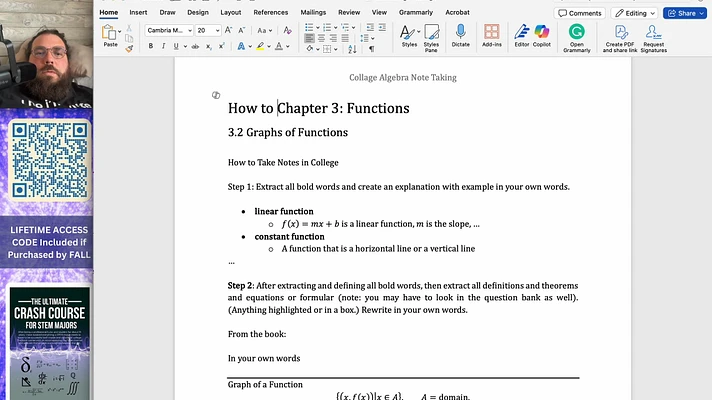Open Add-ins
The height and width of the screenshot is (400, 712).
point(491,35)
